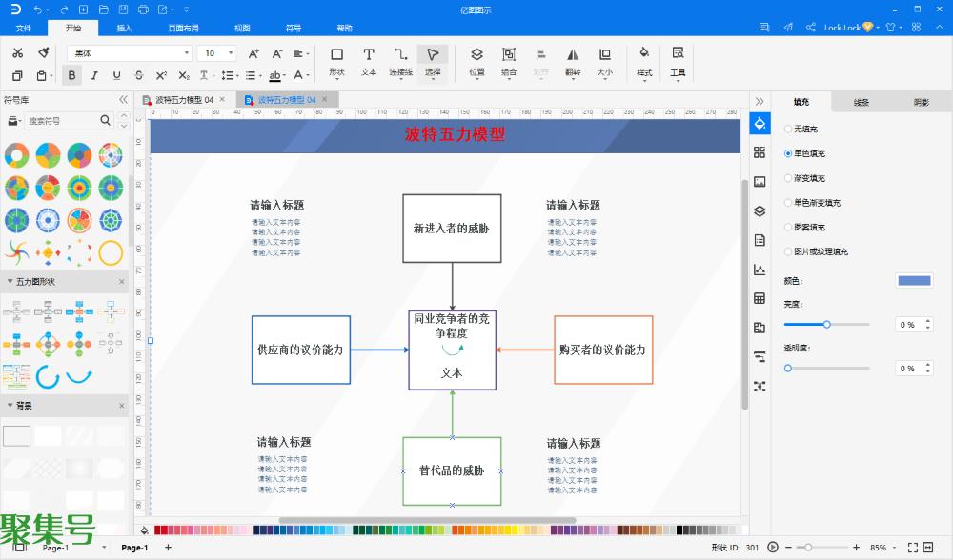Click the symbol search field (搜索符号)
Image resolution: width=953 pixels, height=560 pixels.
pyautogui.click(x=62, y=121)
